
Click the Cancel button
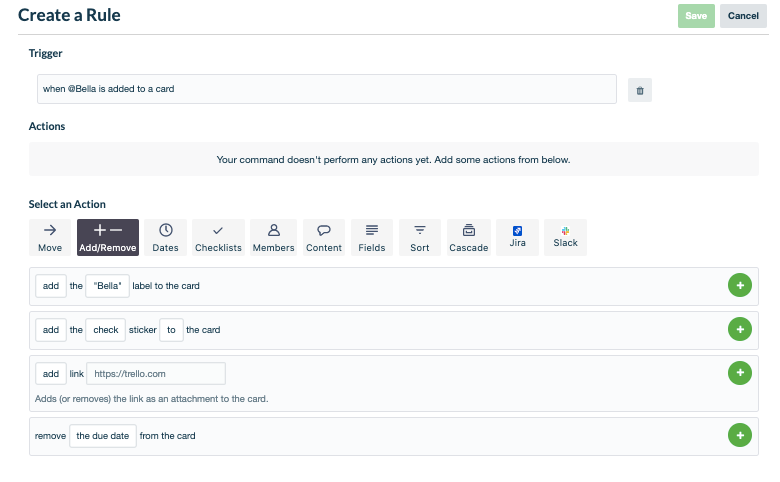[743, 16]
